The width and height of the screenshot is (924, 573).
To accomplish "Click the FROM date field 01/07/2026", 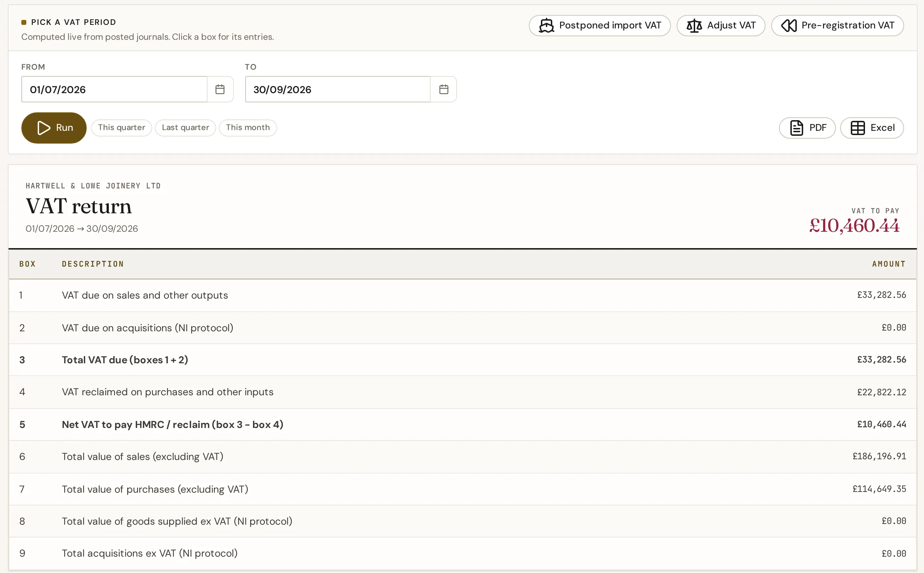I will pyautogui.click(x=114, y=90).
